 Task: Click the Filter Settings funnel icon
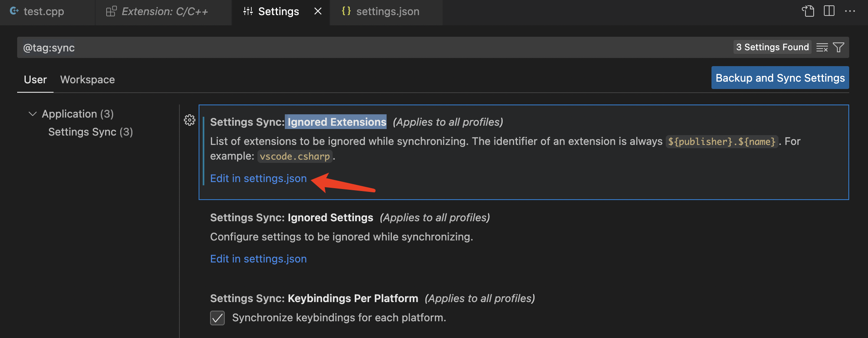pyautogui.click(x=839, y=48)
